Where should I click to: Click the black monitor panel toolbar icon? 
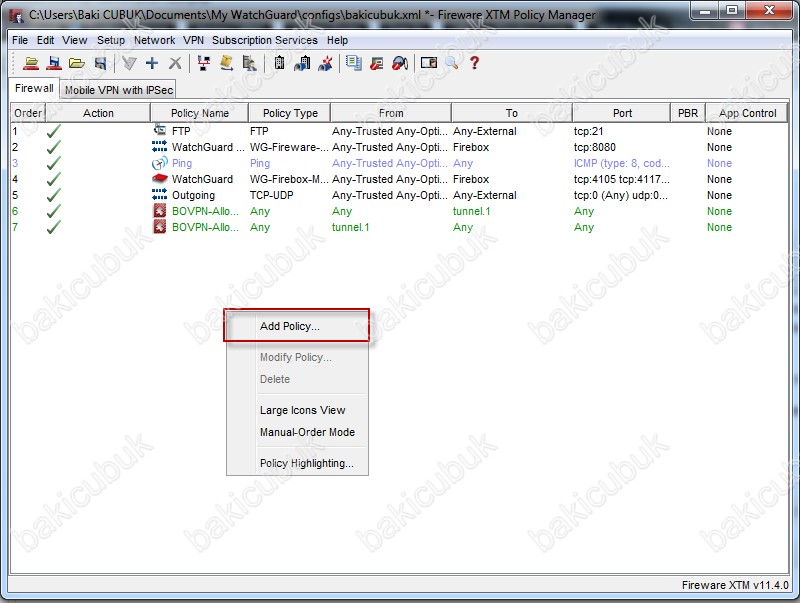coord(429,63)
